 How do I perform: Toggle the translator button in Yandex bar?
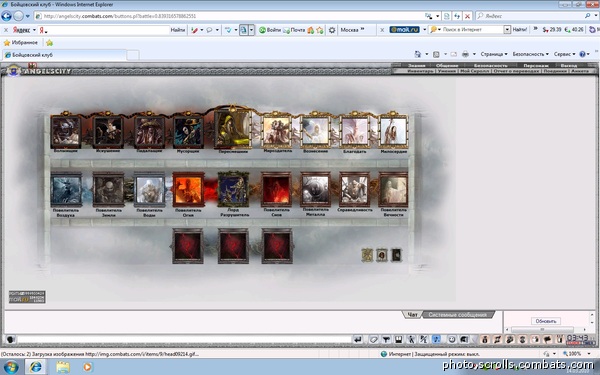(244, 30)
